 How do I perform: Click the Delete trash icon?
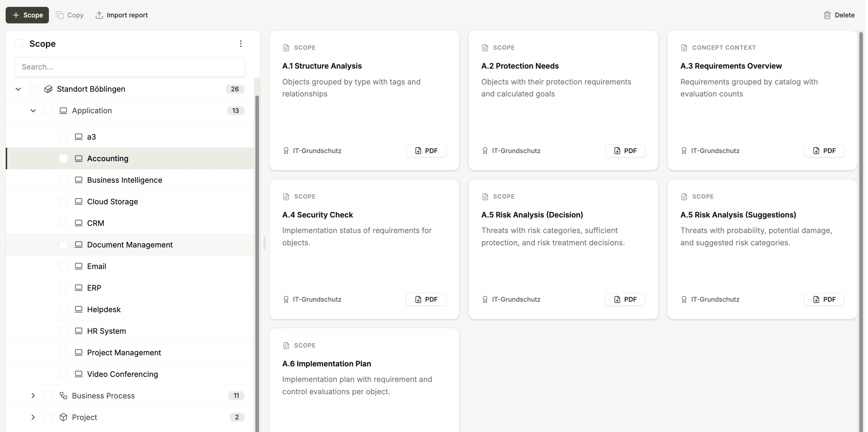point(827,15)
